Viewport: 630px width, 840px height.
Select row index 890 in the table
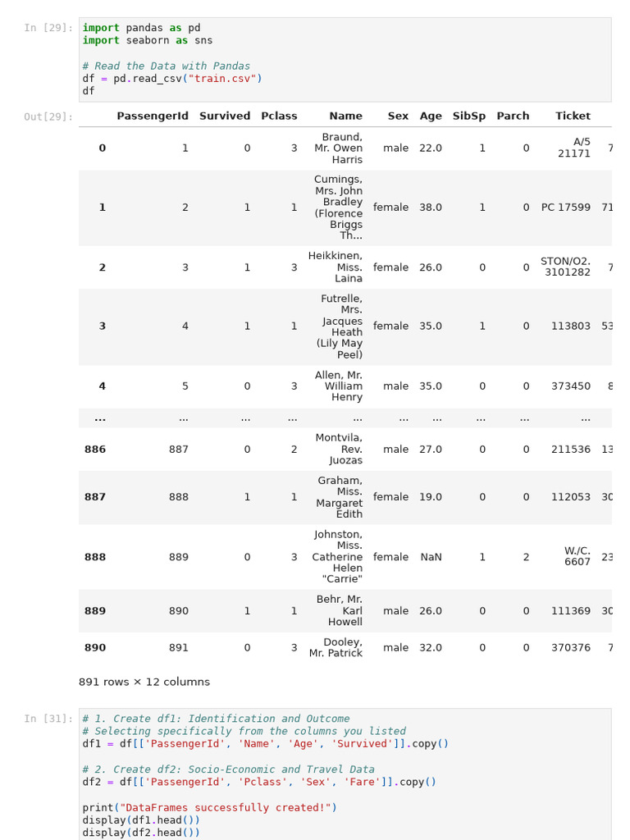[95, 648]
